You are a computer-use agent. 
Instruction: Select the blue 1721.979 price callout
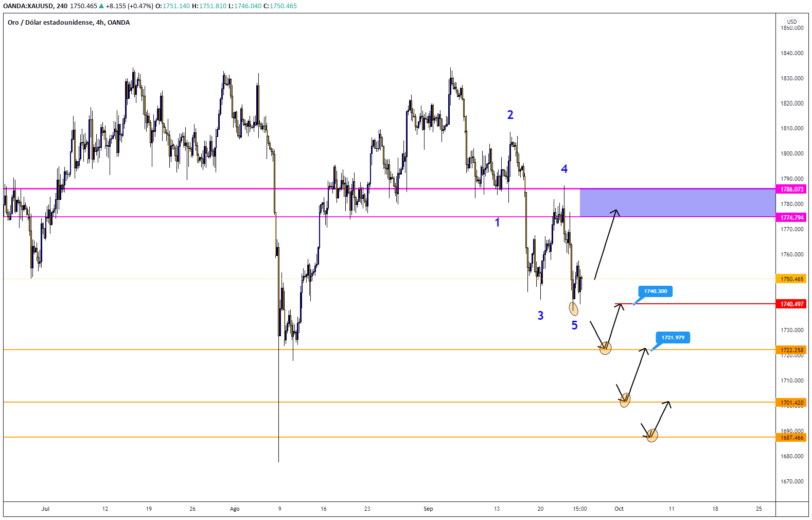673,338
